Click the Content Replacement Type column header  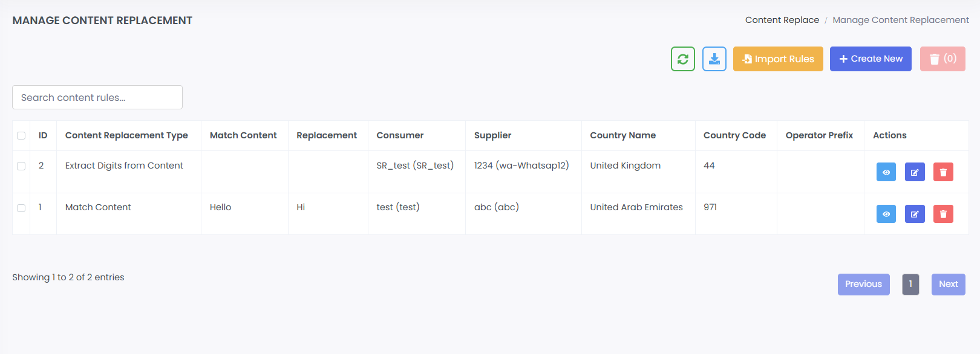tap(126, 135)
